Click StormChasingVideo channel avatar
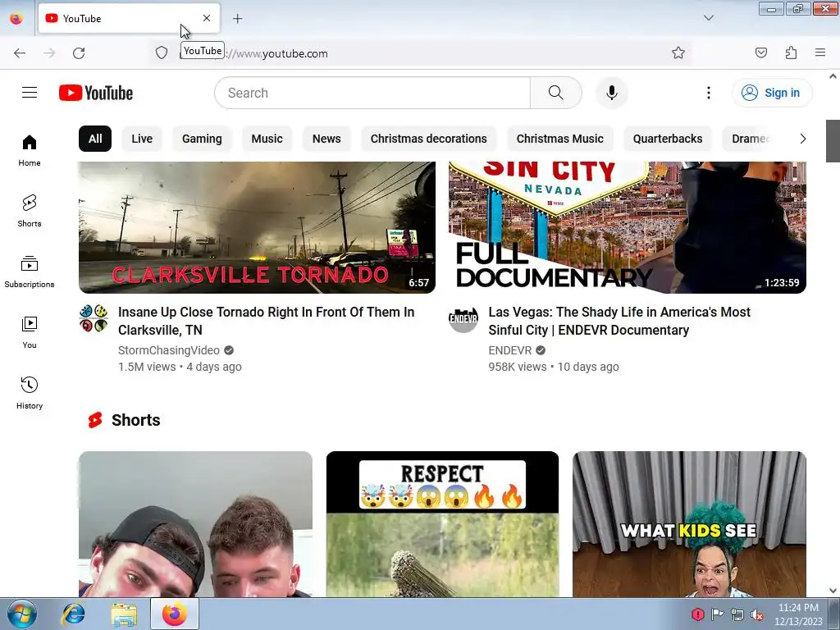The image size is (840, 630). click(94, 318)
